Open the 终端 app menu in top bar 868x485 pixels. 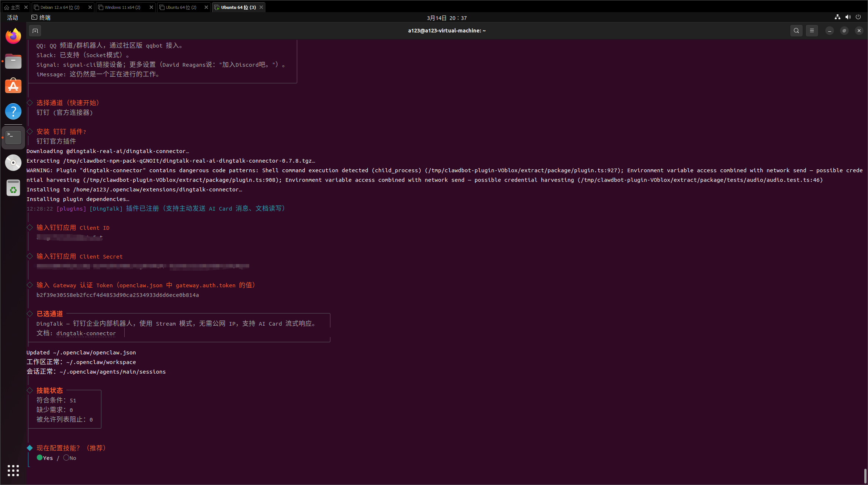click(41, 17)
